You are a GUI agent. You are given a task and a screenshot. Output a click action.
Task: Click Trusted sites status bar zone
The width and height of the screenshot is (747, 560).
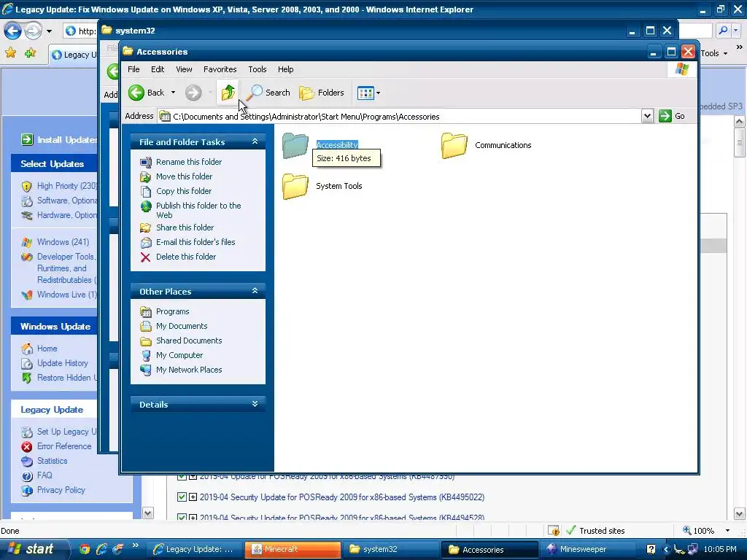[x=595, y=531]
